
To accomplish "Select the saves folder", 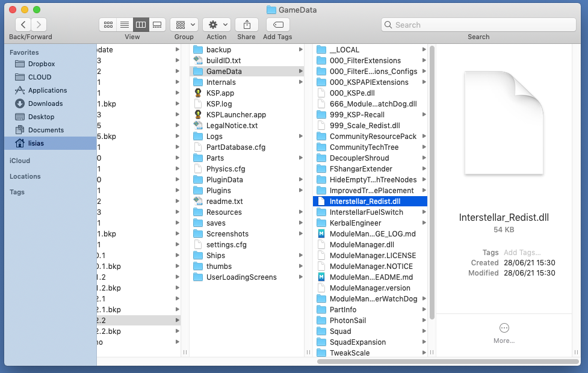I will (x=247, y=223).
